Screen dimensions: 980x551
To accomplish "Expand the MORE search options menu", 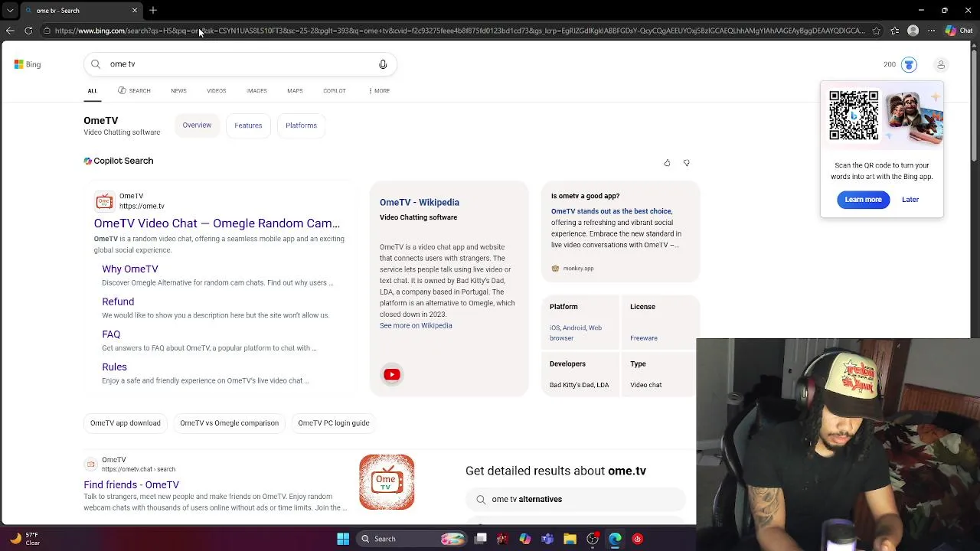I will click(379, 91).
